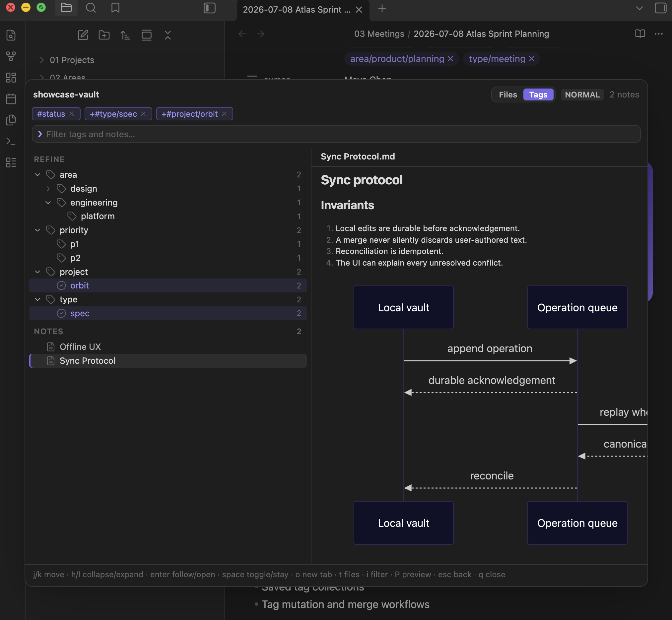Click Sync Protocol.md preview title
The image size is (672, 620).
point(358,157)
